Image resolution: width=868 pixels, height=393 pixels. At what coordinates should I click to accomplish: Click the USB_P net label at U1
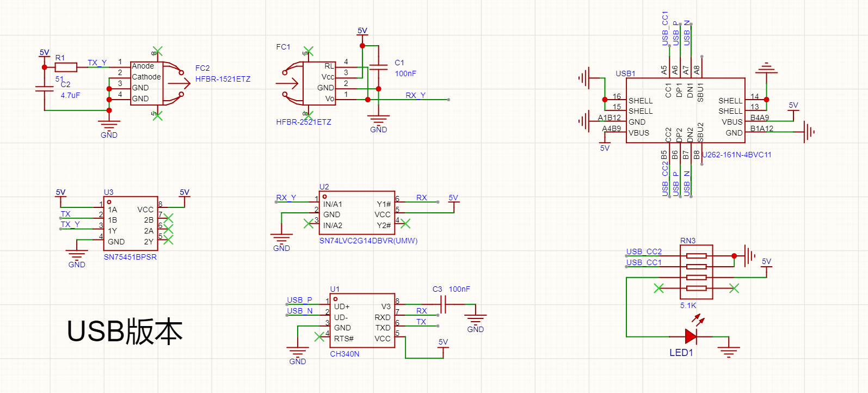[300, 300]
